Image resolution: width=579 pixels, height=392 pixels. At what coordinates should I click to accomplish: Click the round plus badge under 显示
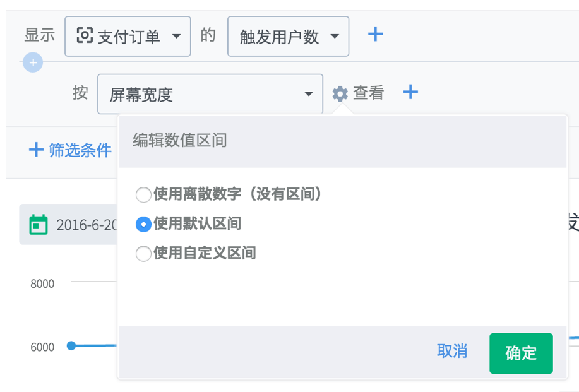[x=33, y=62]
